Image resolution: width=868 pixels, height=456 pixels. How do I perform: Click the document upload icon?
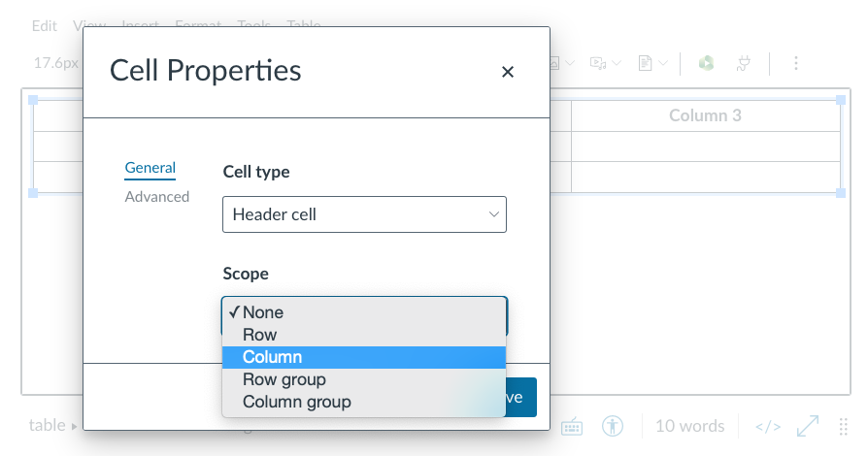pyautogui.click(x=645, y=63)
